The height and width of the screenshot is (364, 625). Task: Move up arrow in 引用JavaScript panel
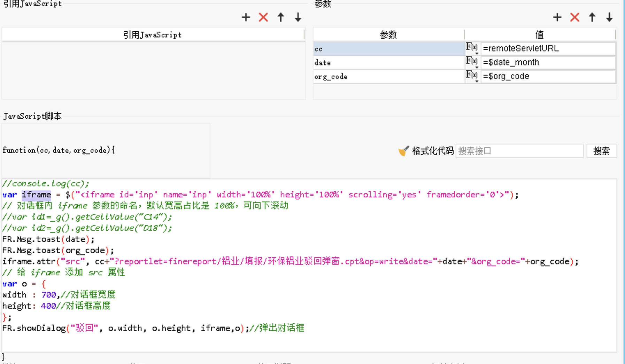[281, 17]
